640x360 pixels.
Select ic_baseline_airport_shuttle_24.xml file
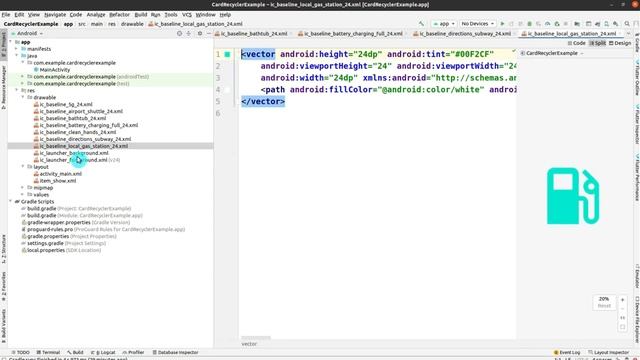tap(78, 111)
